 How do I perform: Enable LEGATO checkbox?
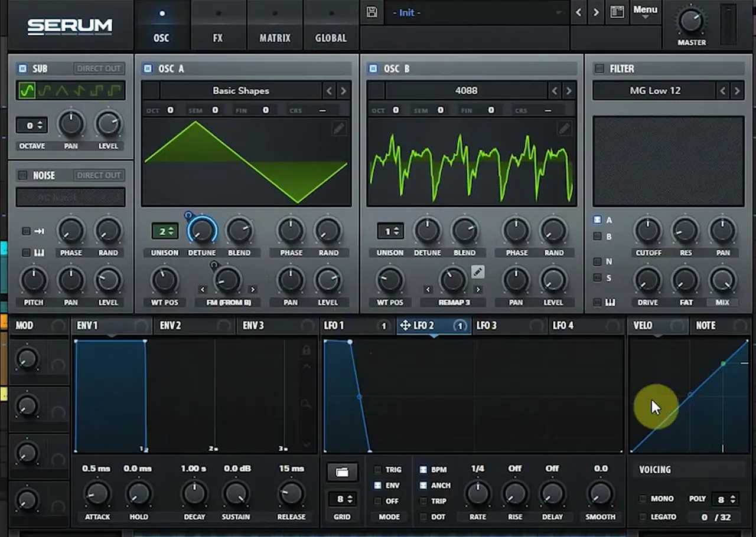(643, 517)
